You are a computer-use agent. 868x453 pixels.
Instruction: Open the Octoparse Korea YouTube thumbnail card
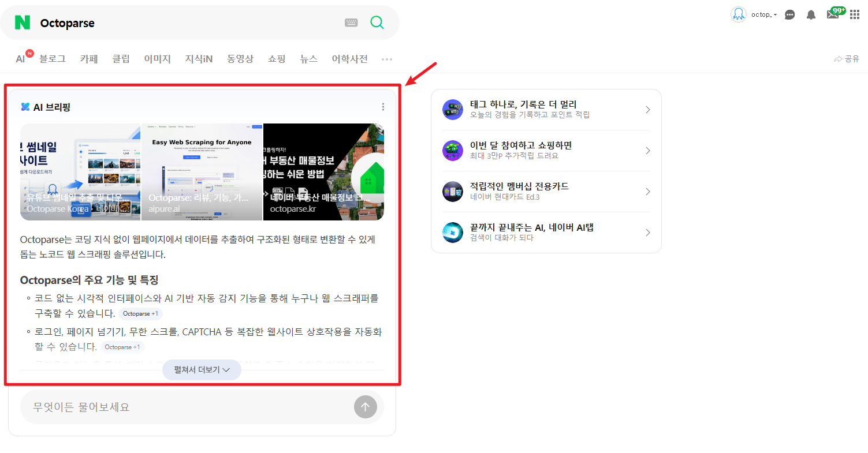[x=80, y=172]
